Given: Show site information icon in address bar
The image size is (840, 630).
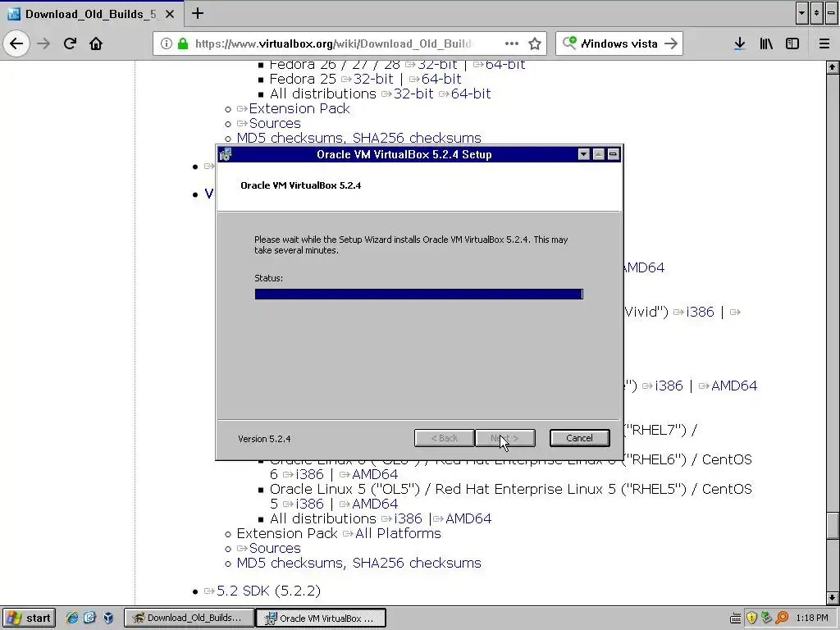Looking at the screenshot, I should point(166,43).
